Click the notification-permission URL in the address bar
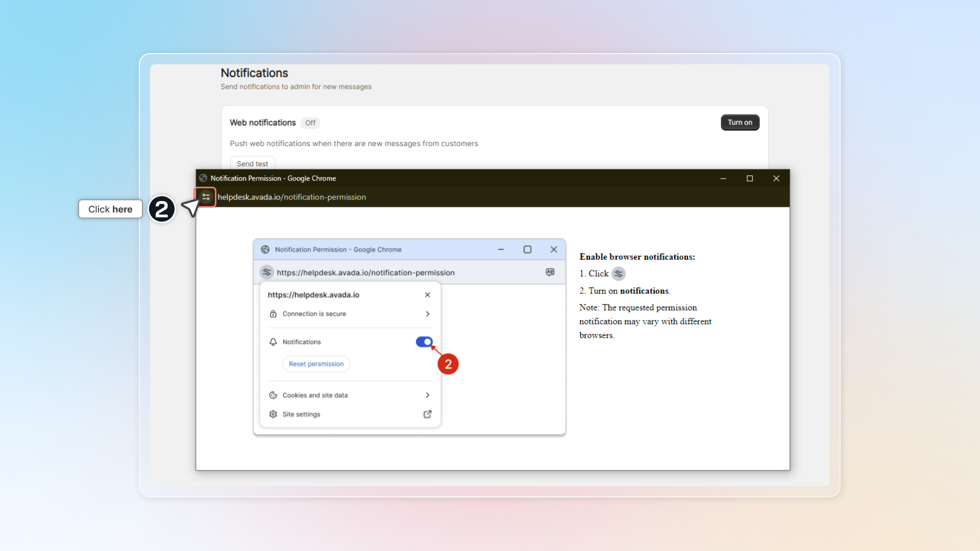 (x=292, y=197)
